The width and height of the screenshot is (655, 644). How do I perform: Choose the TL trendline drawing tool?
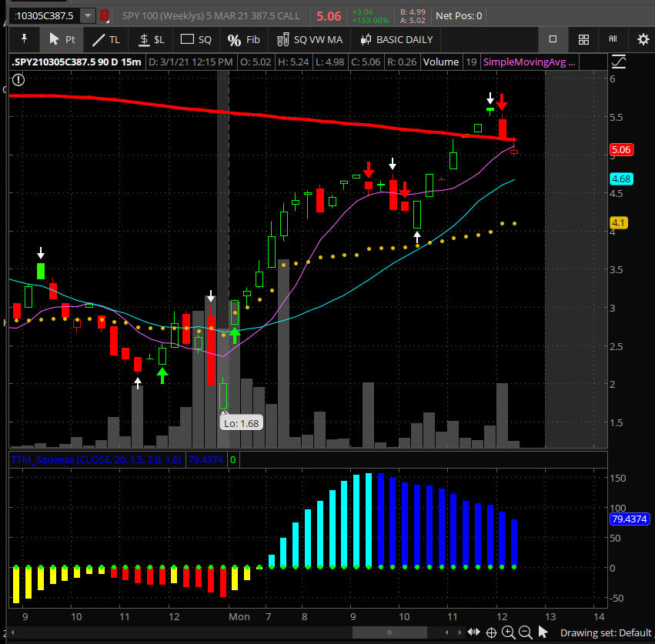[106, 39]
